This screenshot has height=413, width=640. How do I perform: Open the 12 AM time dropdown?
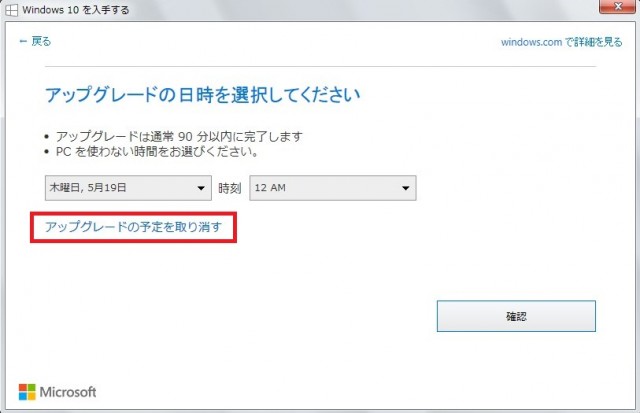[333, 188]
